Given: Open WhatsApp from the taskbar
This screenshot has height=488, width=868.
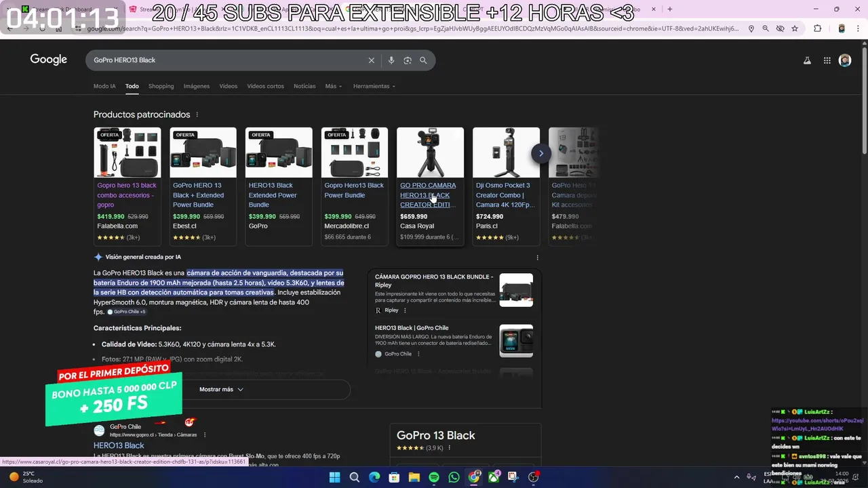Looking at the screenshot, I should 454,477.
